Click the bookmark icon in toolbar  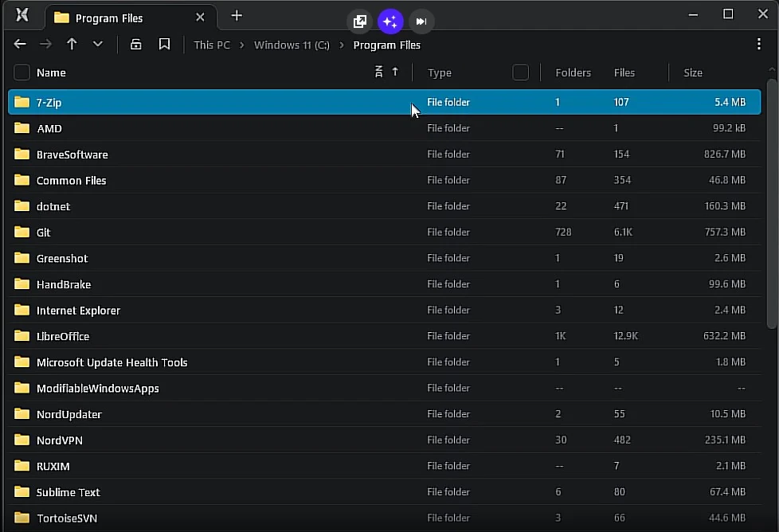click(x=164, y=45)
